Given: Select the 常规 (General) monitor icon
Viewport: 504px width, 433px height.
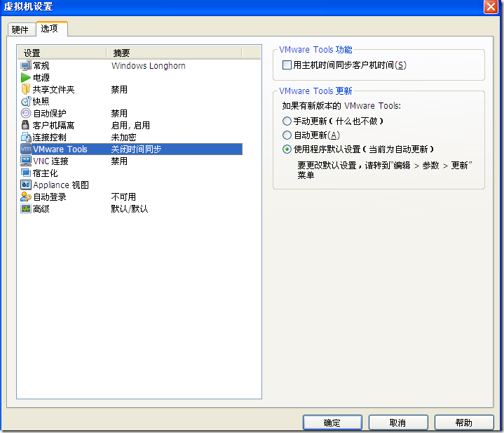Looking at the screenshot, I should [x=26, y=66].
